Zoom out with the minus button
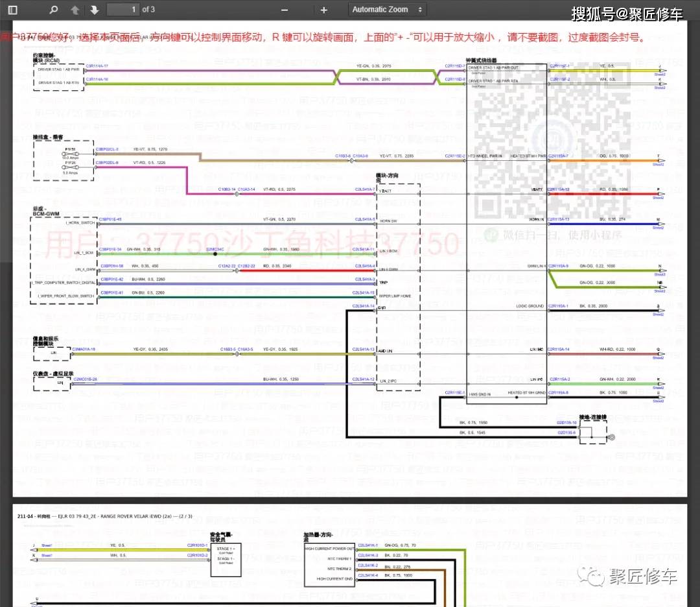700x607 pixels. pyautogui.click(x=285, y=10)
